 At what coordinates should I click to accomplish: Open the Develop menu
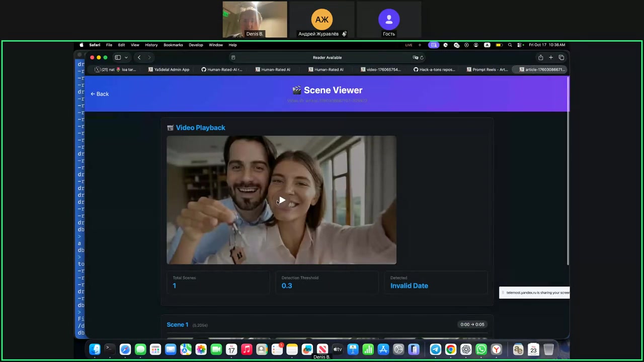[196, 45]
